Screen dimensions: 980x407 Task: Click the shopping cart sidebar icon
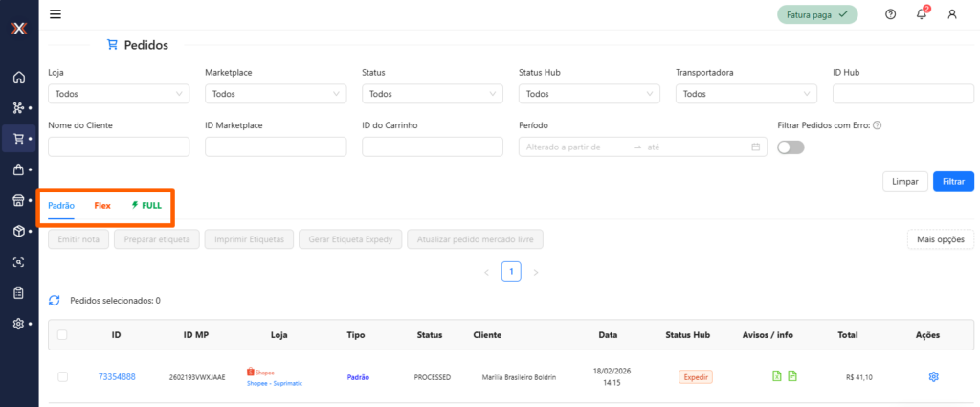click(x=18, y=139)
